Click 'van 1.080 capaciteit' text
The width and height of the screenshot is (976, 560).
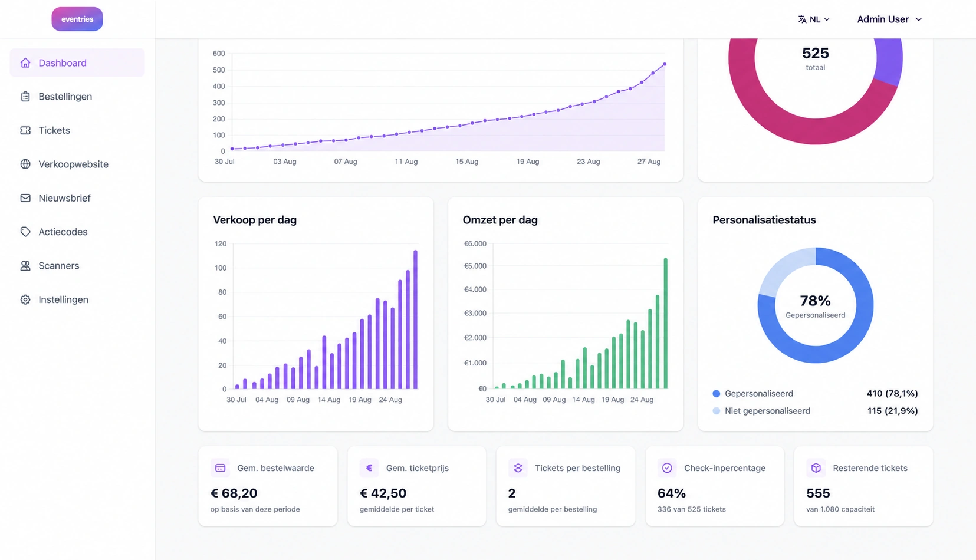click(x=840, y=509)
